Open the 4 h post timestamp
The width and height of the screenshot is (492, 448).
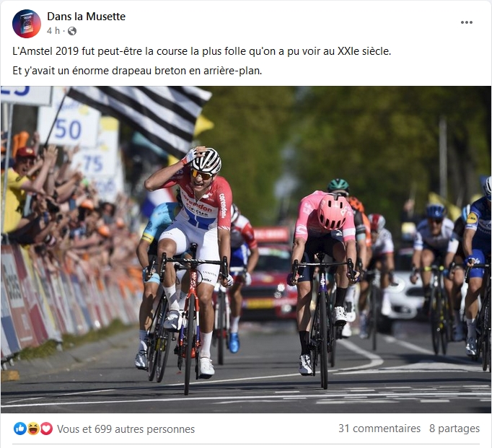tap(53, 30)
